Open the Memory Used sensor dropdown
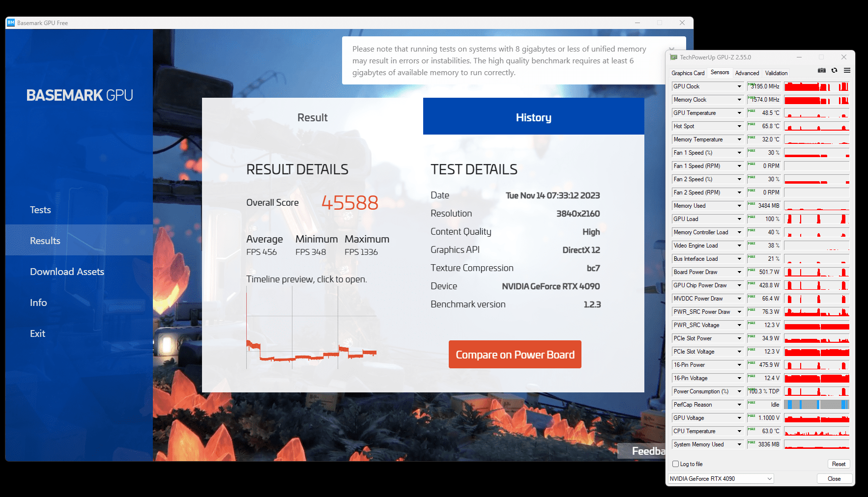Screen dimensions: 868x497 click(x=739, y=206)
